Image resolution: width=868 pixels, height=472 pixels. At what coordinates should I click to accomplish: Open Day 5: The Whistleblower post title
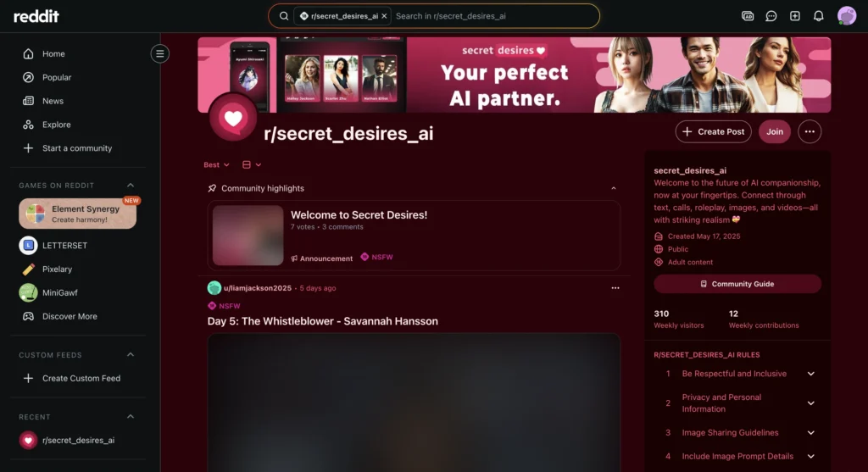(x=322, y=321)
